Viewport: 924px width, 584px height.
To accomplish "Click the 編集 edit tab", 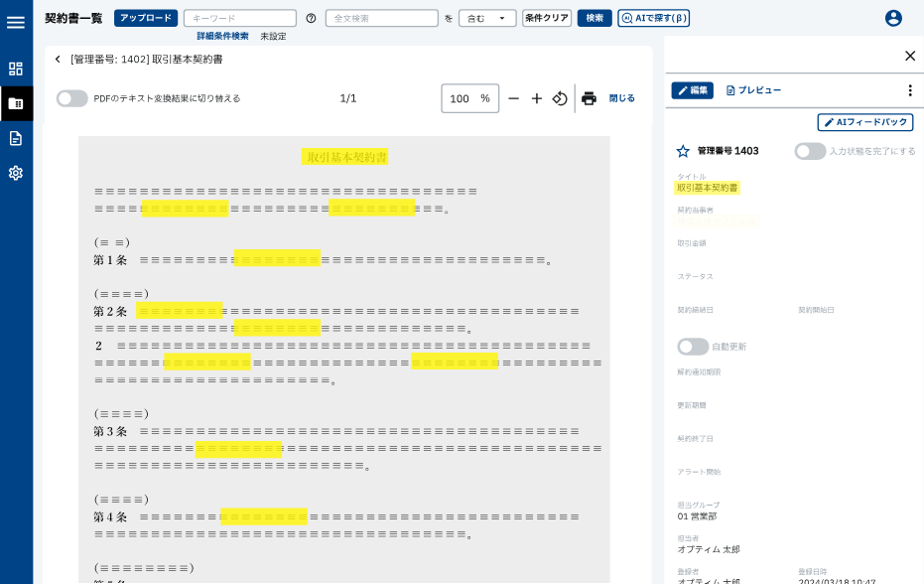I will click(692, 90).
